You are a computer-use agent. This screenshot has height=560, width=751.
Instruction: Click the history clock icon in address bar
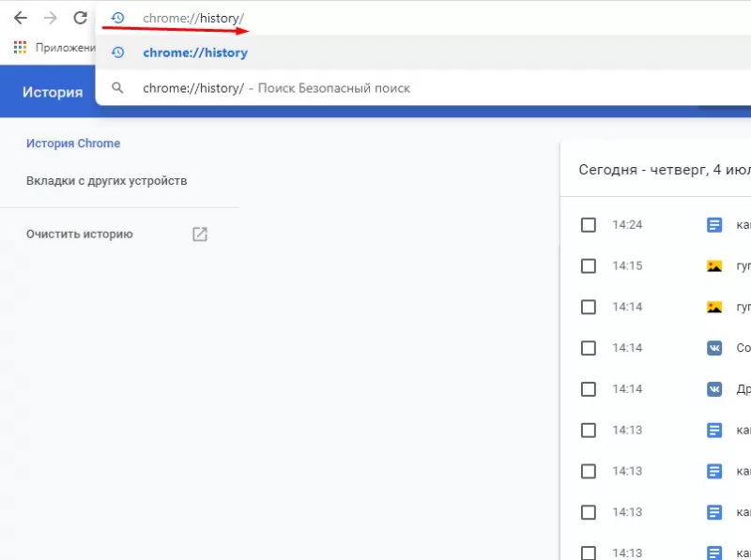click(x=116, y=17)
